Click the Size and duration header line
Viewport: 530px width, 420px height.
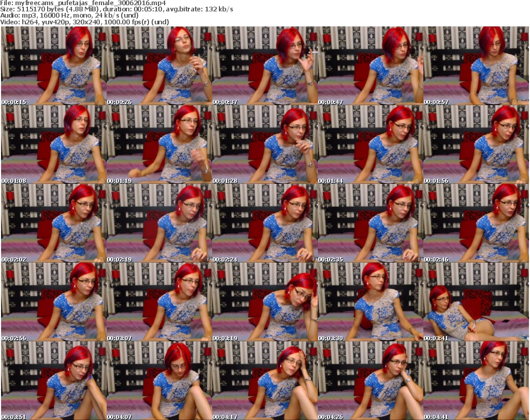(x=116, y=9)
